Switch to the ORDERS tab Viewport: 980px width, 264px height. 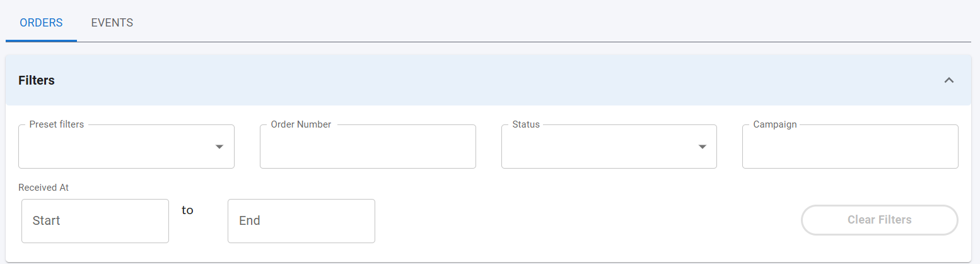tap(41, 23)
